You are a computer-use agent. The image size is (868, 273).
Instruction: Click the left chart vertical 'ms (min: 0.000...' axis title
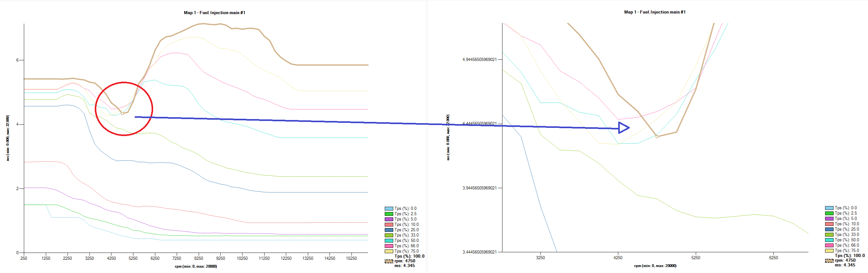point(8,138)
